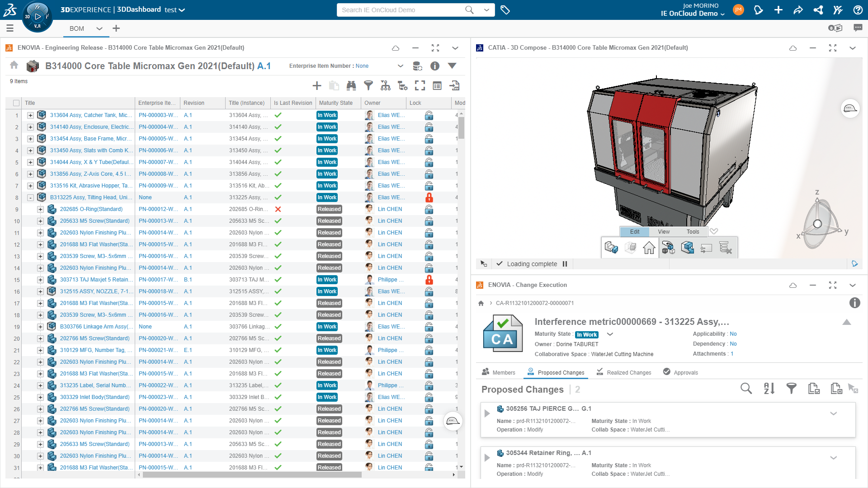Toggle the select-all checkbox in BOM table header
This screenshot has width=868, height=488.
pos(16,103)
